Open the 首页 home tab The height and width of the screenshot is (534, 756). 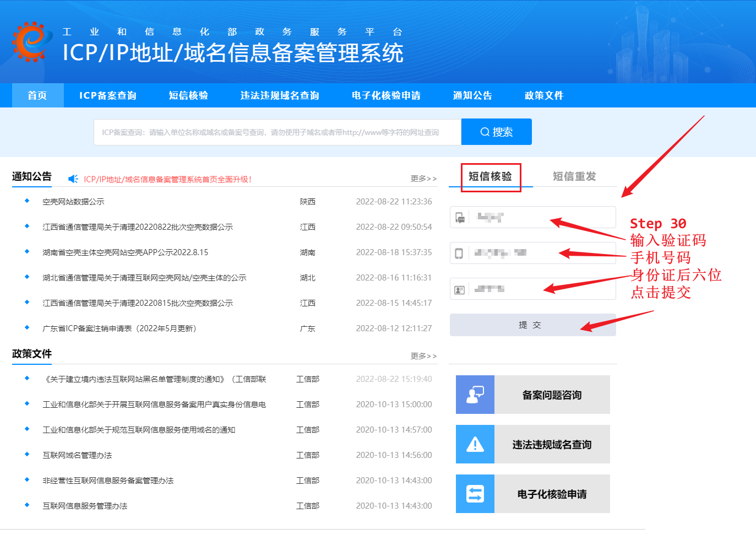37,95
